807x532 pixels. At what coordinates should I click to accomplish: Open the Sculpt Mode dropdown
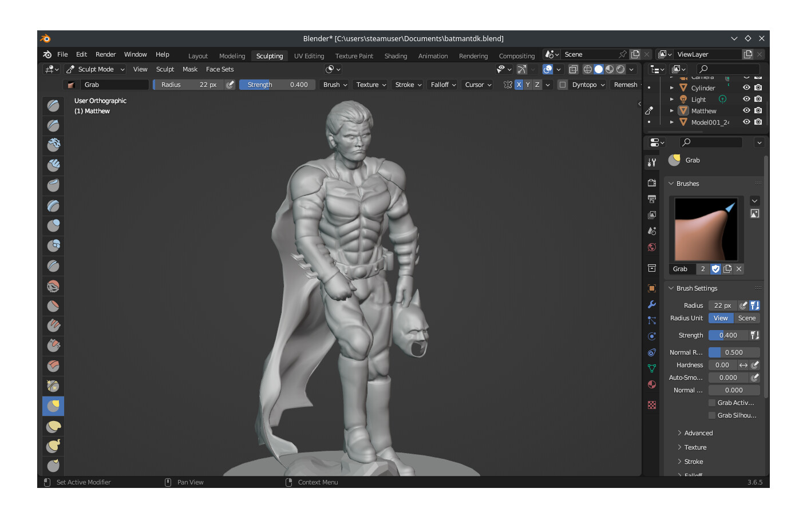(95, 69)
